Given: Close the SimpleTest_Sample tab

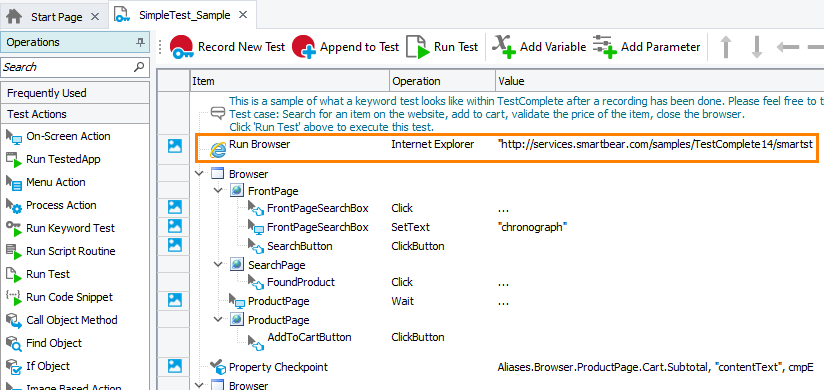Looking at the screenshot, I should 243,15.
